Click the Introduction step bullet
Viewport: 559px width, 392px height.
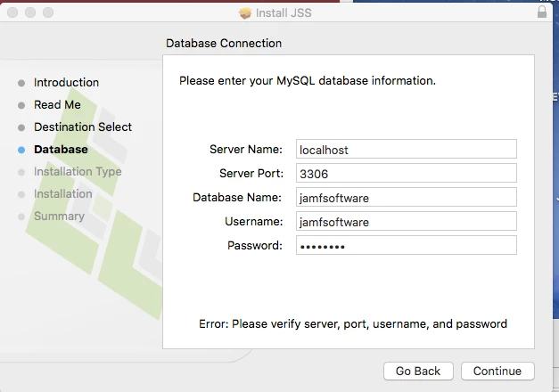(21, 83)
